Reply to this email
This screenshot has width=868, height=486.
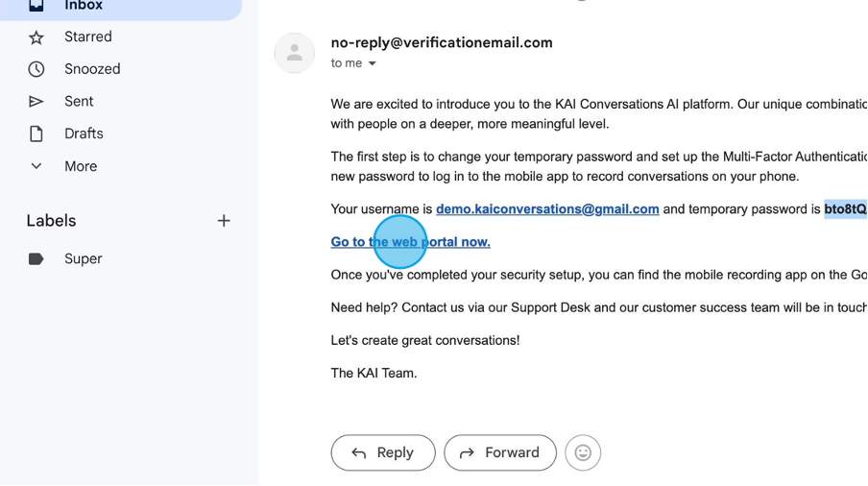(383, 452)
